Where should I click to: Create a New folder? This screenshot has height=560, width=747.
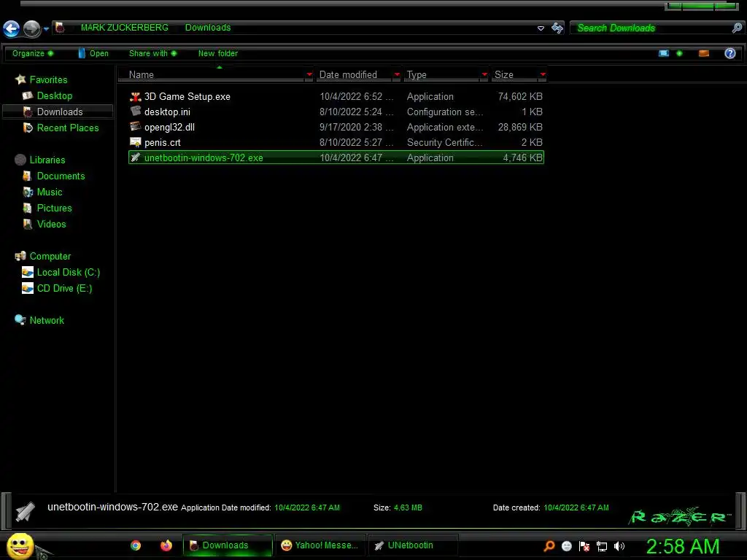(x=217, y=53)
